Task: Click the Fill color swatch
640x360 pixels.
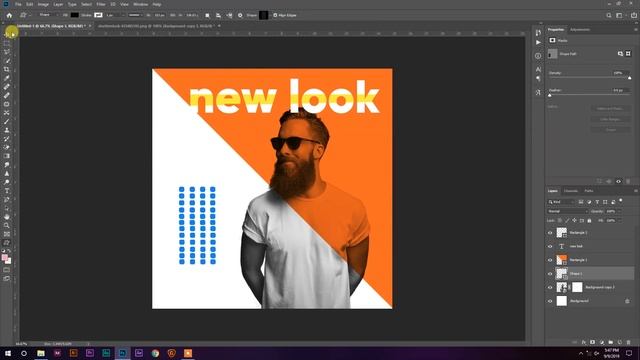Action: (x=74, y=15)
